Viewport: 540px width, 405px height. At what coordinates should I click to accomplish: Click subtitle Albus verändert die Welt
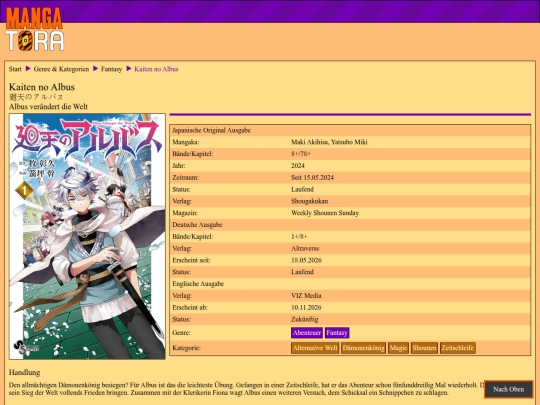point(49,107)
